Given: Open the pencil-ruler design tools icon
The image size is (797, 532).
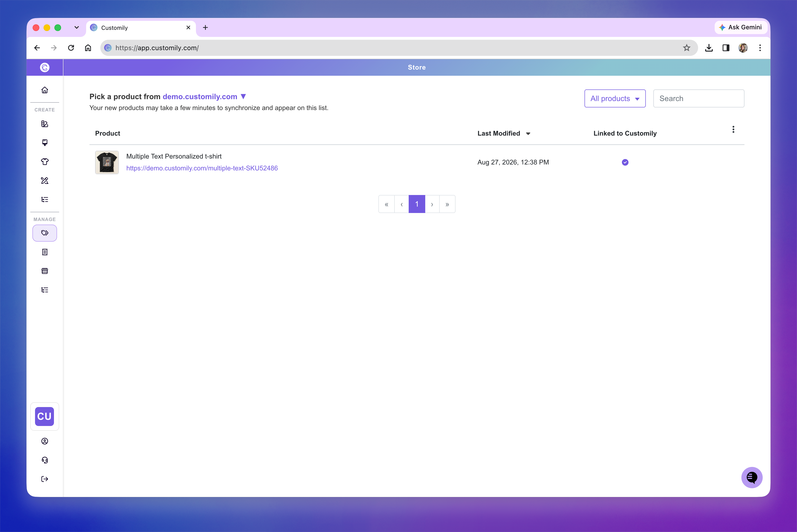Looking at the screenshot, I should click(44, 181).
